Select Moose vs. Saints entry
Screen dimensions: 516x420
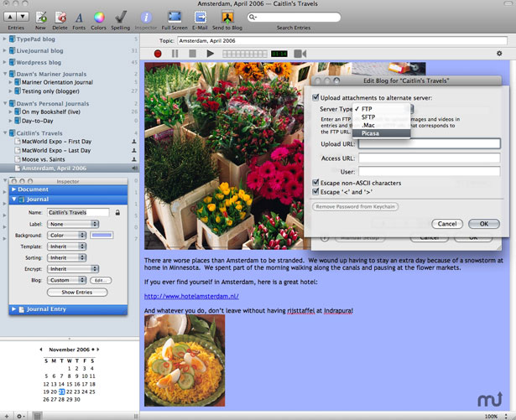(x=44, y=159)
